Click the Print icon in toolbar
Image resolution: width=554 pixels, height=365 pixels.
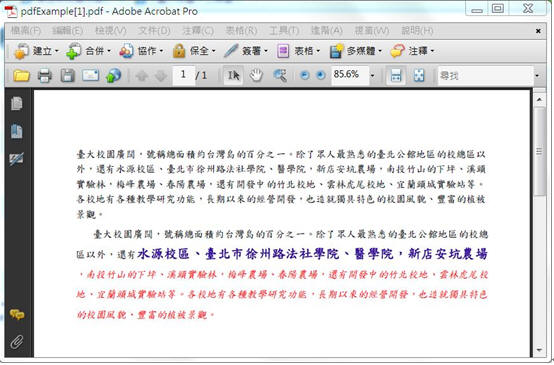pos(45,76)
